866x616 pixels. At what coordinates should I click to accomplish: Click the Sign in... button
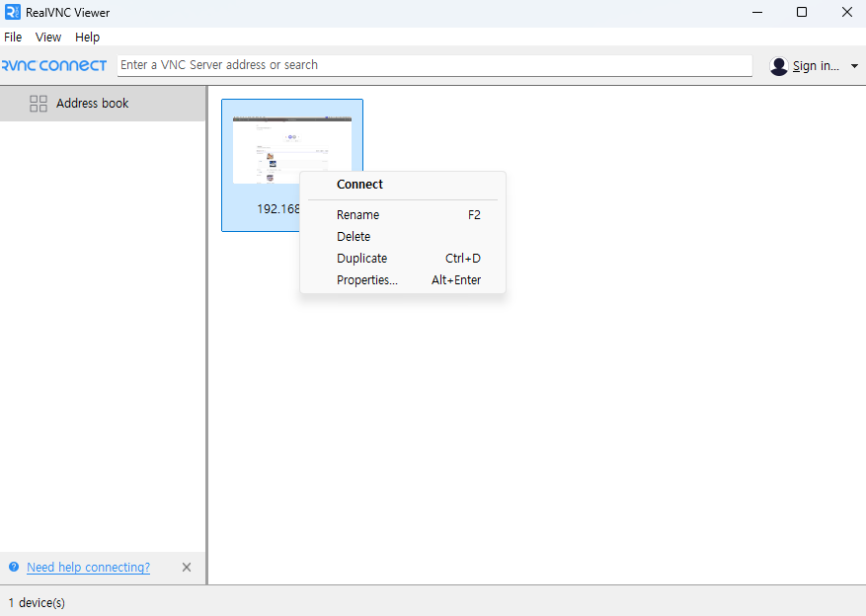(x=816, y=66)
